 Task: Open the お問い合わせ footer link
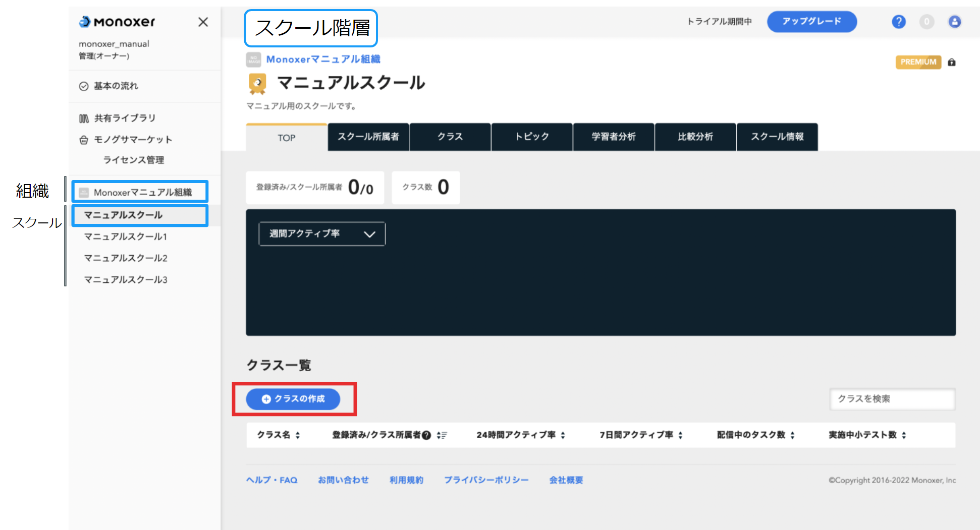[343, 480]
